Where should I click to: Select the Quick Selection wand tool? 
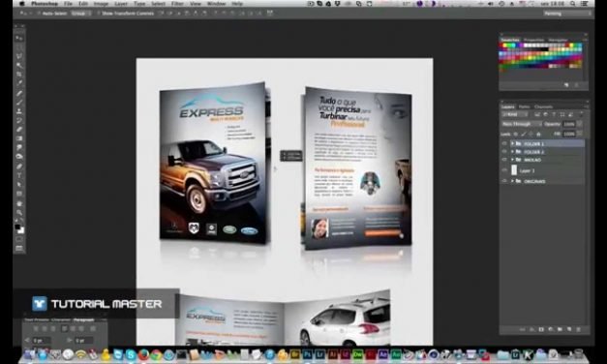[19, 65]
